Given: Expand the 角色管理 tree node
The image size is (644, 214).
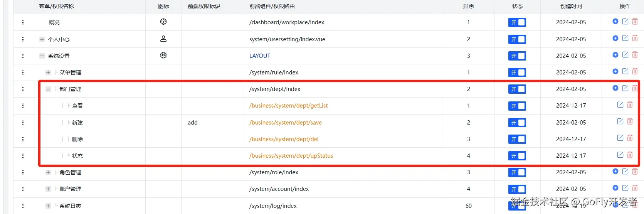Looking at the screenshot, I should click(48, 172).
